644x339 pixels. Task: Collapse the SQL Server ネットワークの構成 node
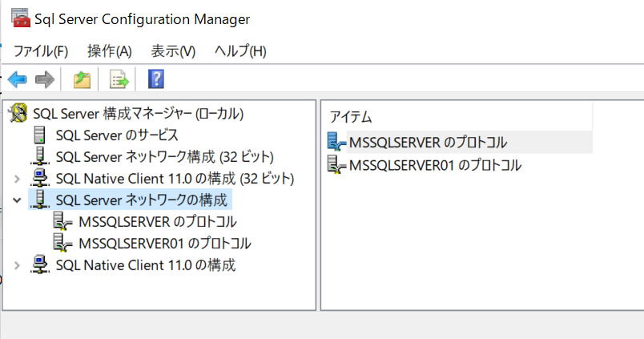point(17,200)
